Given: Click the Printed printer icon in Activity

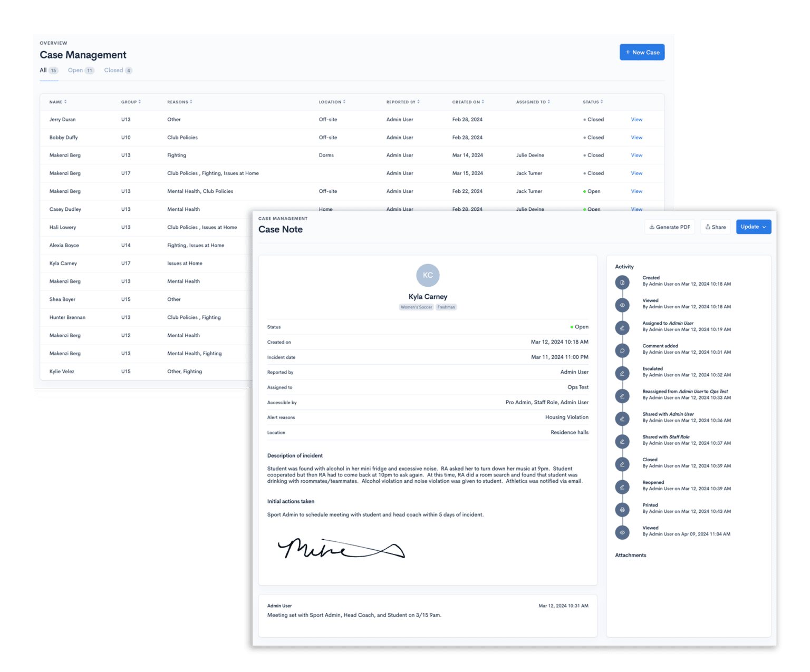Looking at the screenshot, I should click(x=623, y=510).
